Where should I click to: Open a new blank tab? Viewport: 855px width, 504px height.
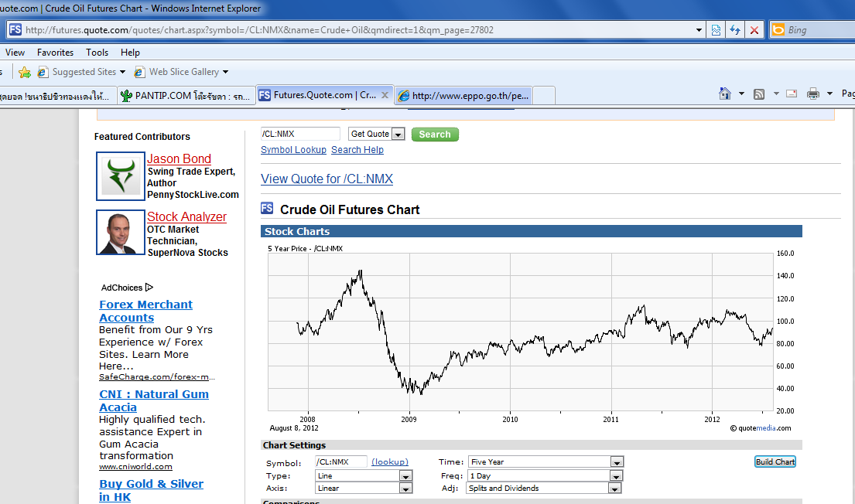(x=544, y=96)
